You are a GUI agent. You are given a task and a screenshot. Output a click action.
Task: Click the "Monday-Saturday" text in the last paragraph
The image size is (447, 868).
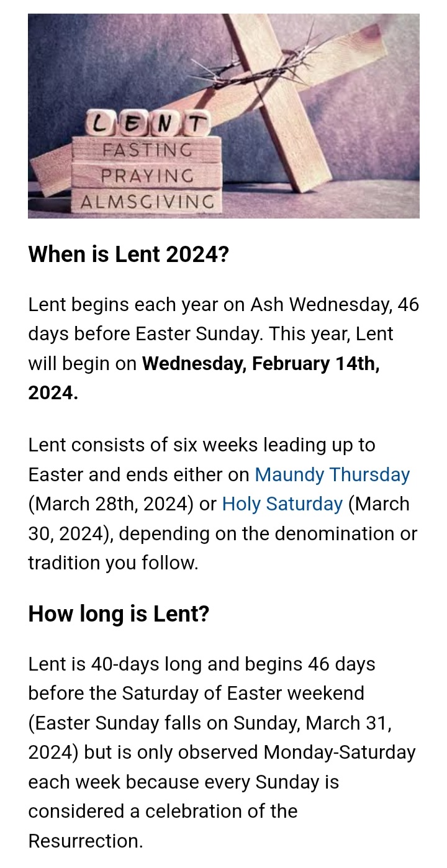point(339,753)
